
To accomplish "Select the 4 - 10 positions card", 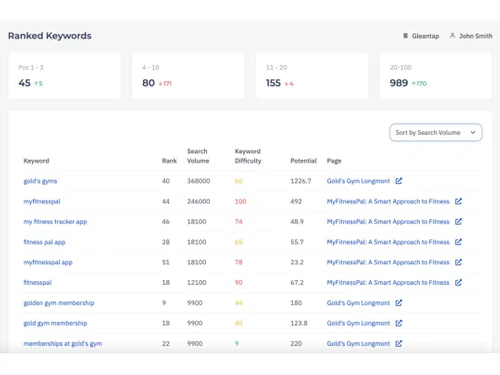I will 188,76.
